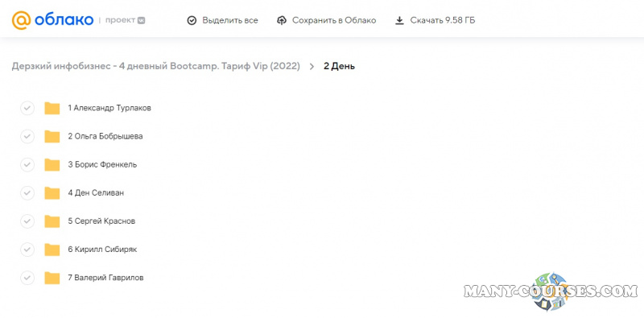Open the folder icon for Александр Турлаков
This screenshot has height=318, width=644.
(52, 108)
